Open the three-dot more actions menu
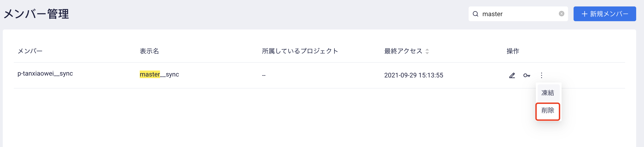 (x=542, y=75)
